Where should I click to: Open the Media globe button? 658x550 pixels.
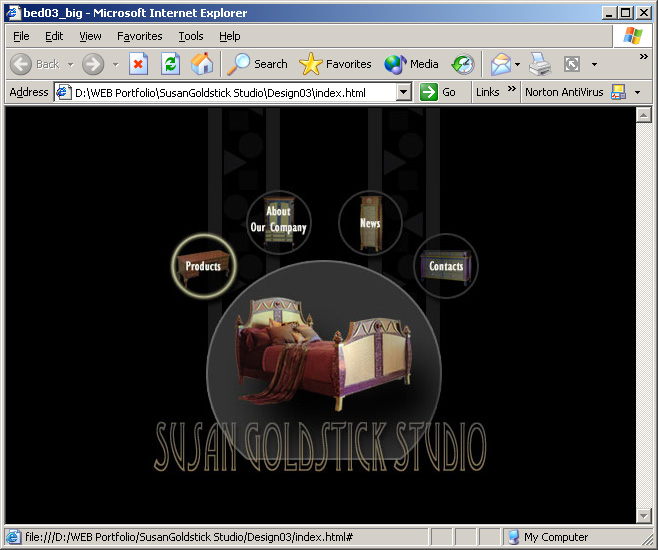click(395, 64)
